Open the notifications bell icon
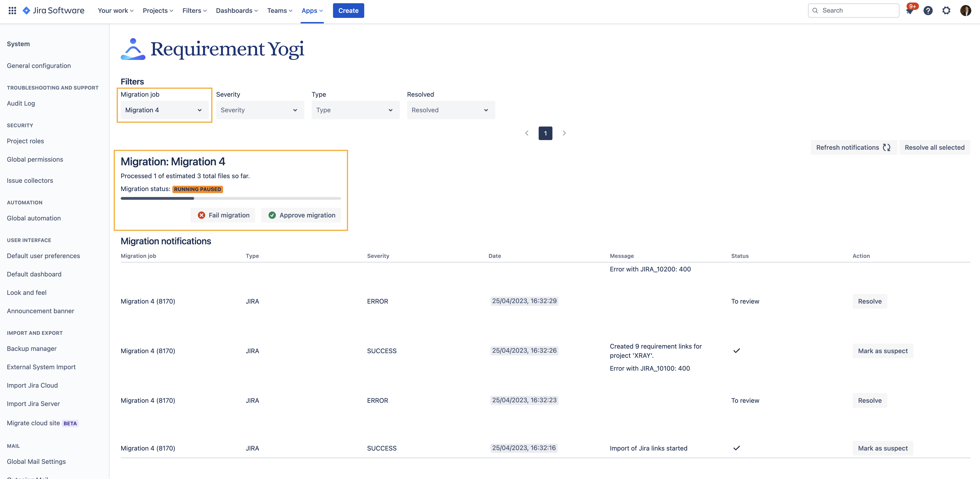This screenshot has width=980, height=479. (x=910, y=11)
